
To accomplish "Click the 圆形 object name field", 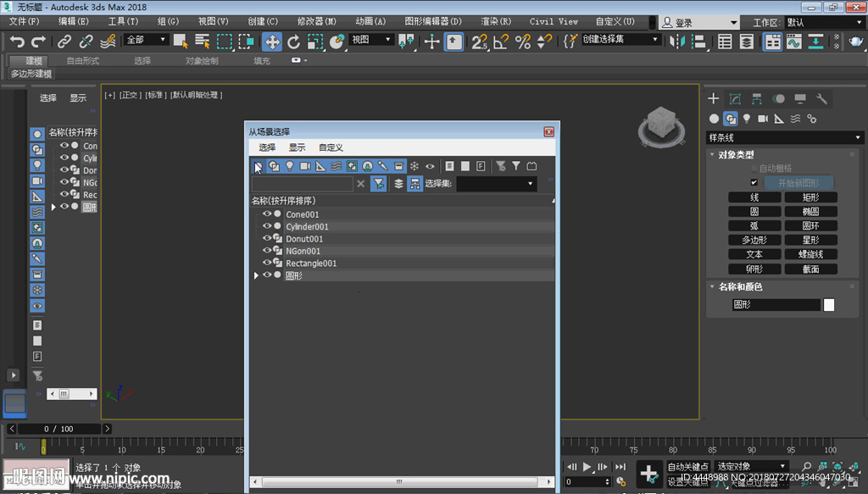I will (x=776, y=305).
